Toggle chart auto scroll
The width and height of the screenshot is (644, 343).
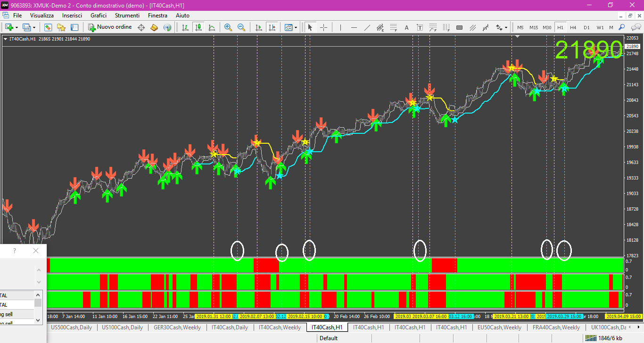258,27
